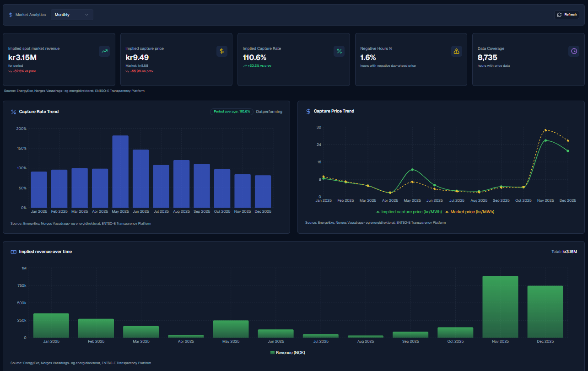Click the clock icon on Data Coverage card

pos(574,51)
